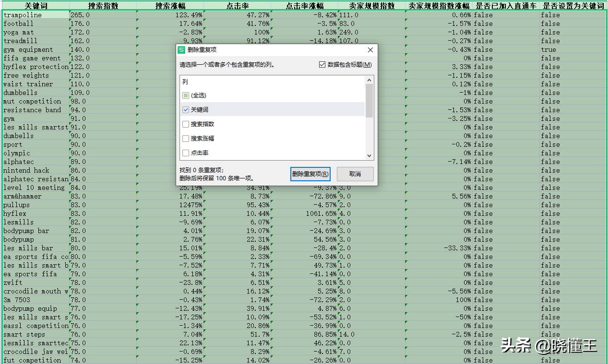Toggle the 数据包含标题 checkbox
The height and width of the screenshot is (364, 608).
click(x=322, y=65)
